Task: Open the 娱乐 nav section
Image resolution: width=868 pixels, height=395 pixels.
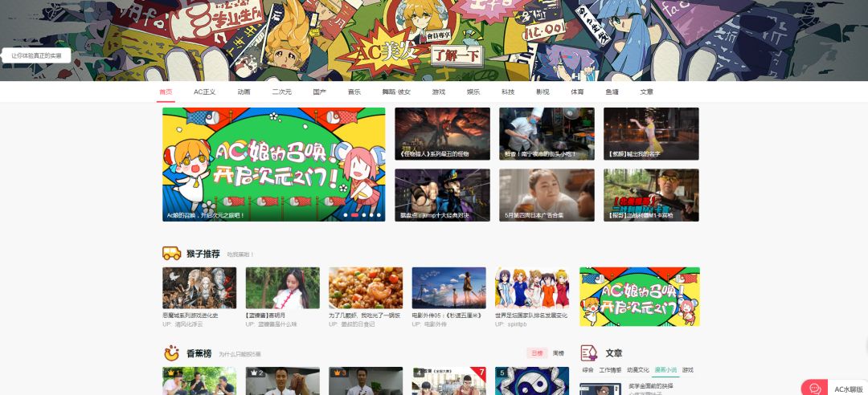Action: pos(473,92)
